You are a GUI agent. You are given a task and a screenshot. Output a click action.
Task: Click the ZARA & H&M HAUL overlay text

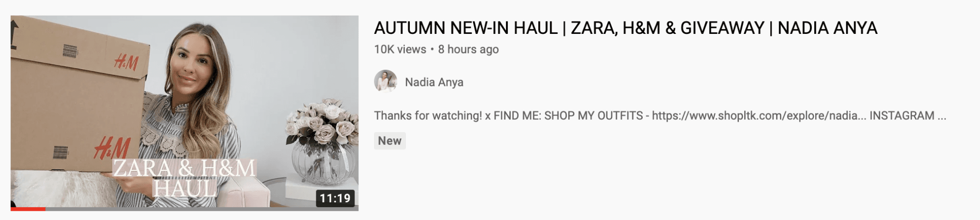click(x=184, y=178)
